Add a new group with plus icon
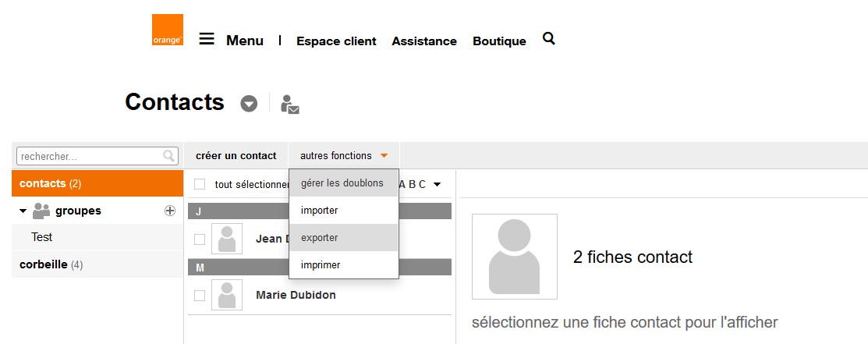The image size is (868, 344). (170, 211)
